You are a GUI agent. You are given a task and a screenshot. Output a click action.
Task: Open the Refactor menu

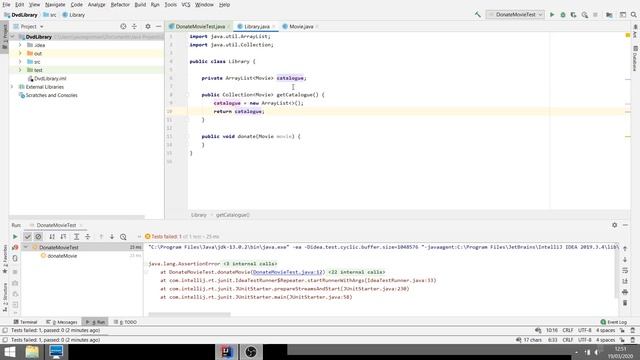click(x=120, y=4)
